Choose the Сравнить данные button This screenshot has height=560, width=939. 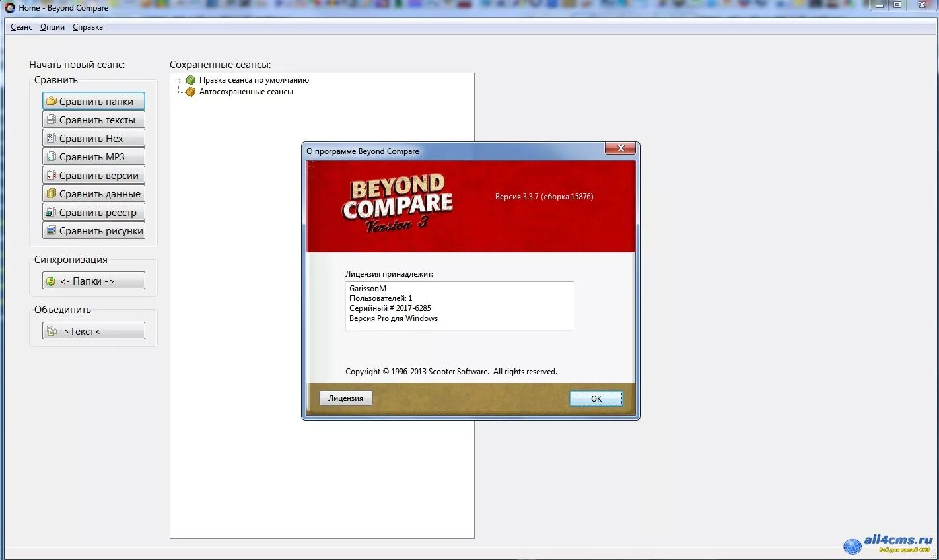[x=94, y=193]
